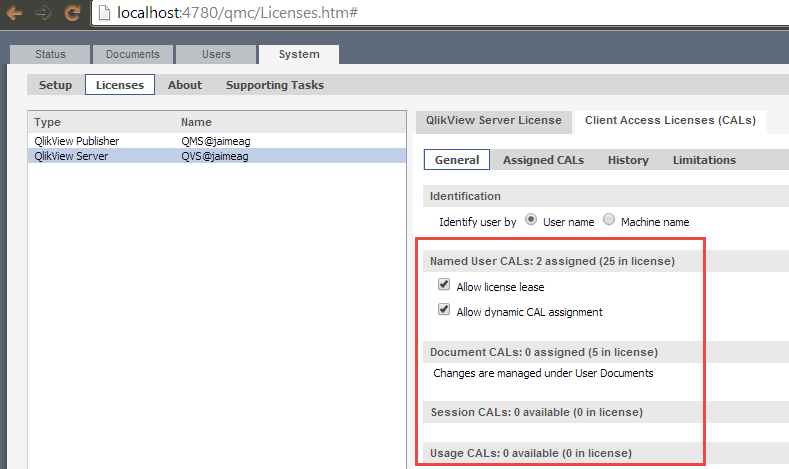Select the User name radio button
789x469 pixels.
click(531, 220)
